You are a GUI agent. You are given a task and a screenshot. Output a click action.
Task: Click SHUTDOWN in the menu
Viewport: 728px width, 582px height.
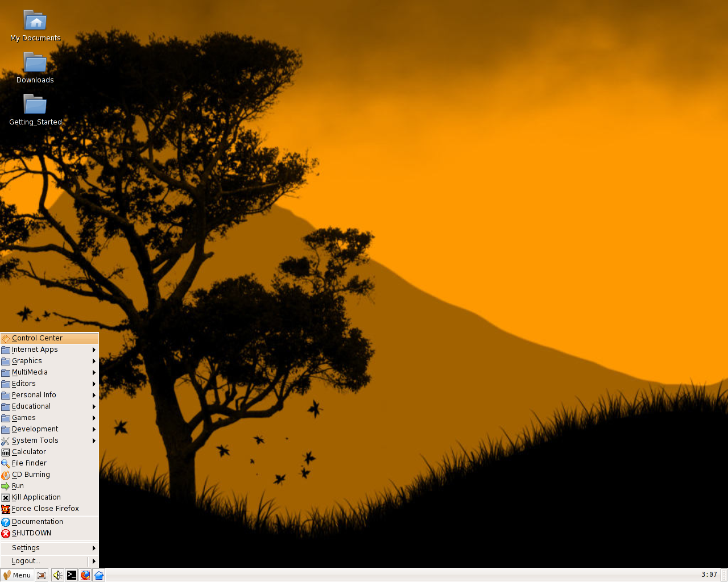coord(49,533)
